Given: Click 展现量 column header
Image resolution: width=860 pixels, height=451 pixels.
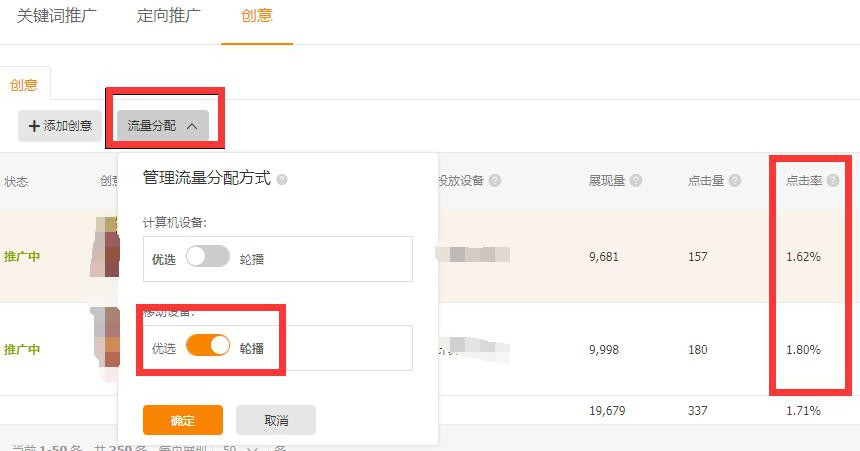Looking at the screenshot, I should tap(607, 181).
